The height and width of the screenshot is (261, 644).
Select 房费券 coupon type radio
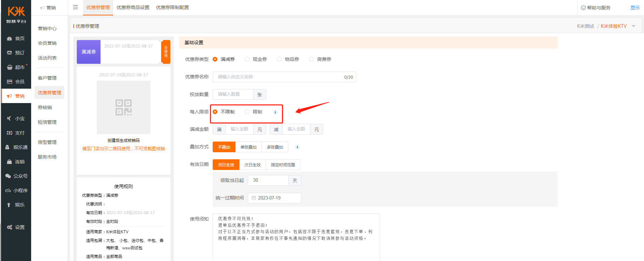pyautogui.click(x=311, y=59)
